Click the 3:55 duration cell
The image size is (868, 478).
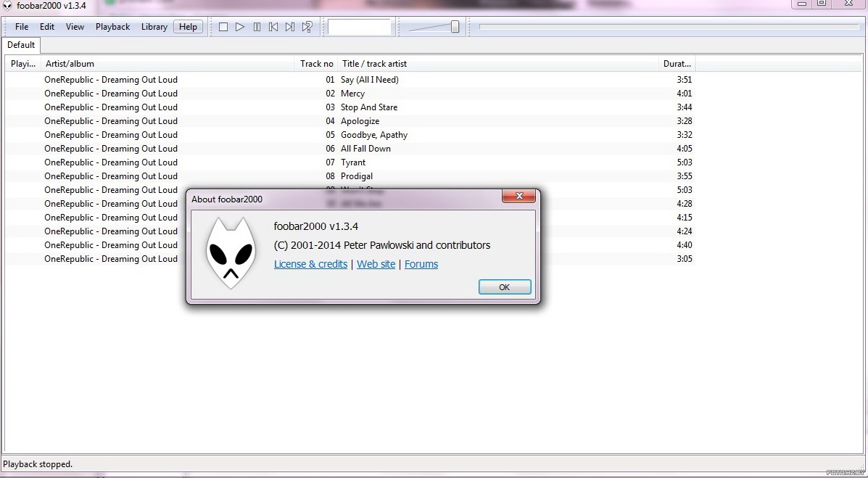[x=685, y=176]
